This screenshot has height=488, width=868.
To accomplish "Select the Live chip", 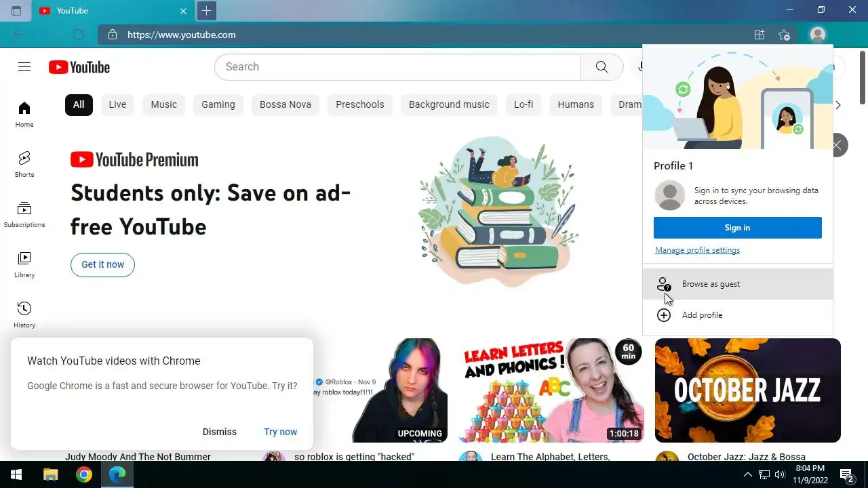I will pyautogui.click(x=117, y=104).
